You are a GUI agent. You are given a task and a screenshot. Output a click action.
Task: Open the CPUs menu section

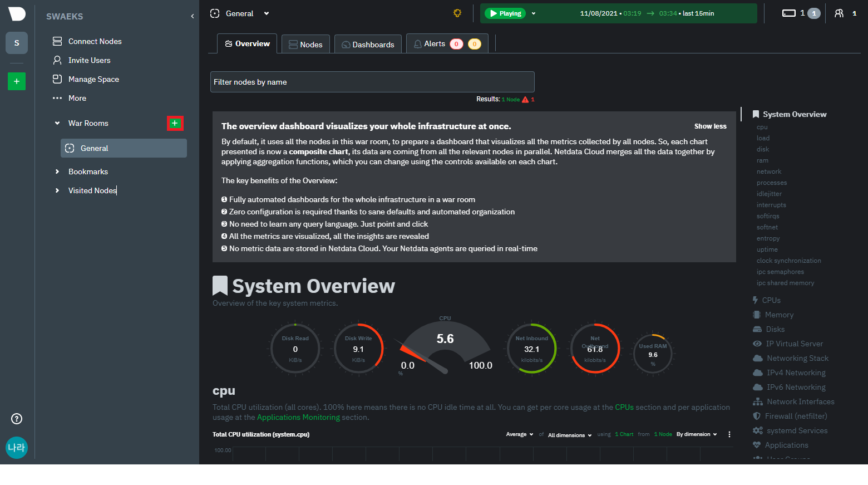[766, 300]
